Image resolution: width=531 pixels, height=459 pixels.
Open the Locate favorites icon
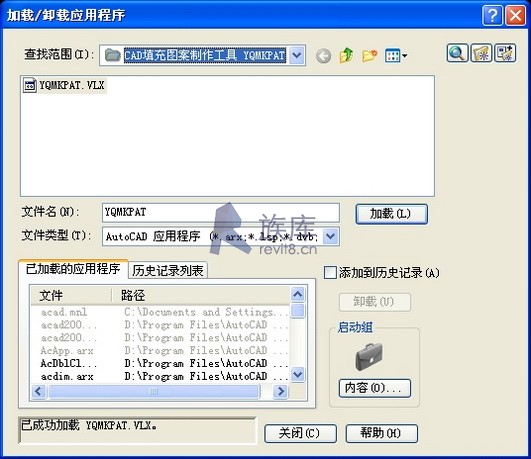[x=481, y=53]
